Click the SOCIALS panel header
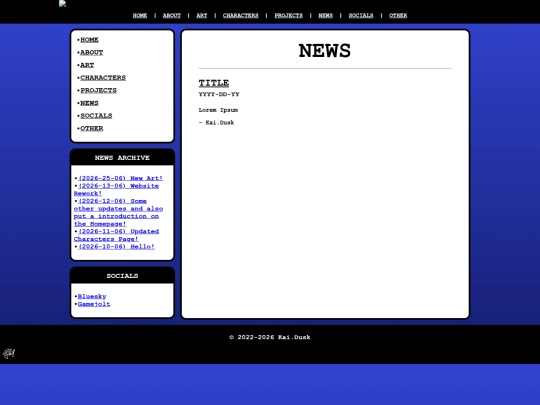540x405 pixels. click(x=122, y=276)
